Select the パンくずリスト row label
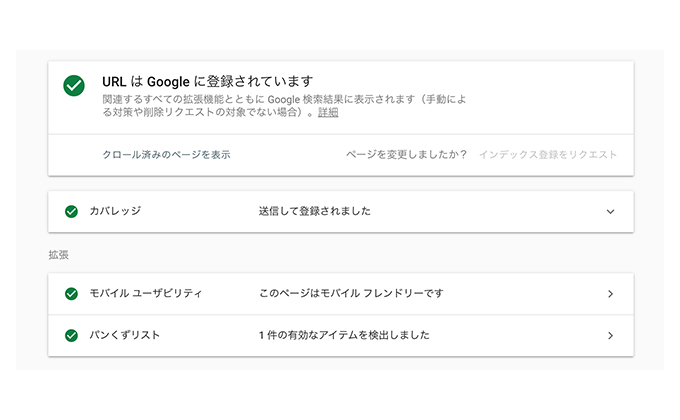Image resolution: width=680 pixels, height=420 pixels. pyautogui.click(x=124, y=335)
